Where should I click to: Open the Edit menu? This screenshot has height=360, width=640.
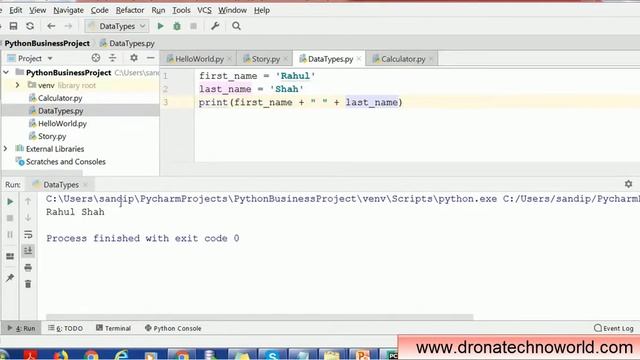(x=16, y=10)
